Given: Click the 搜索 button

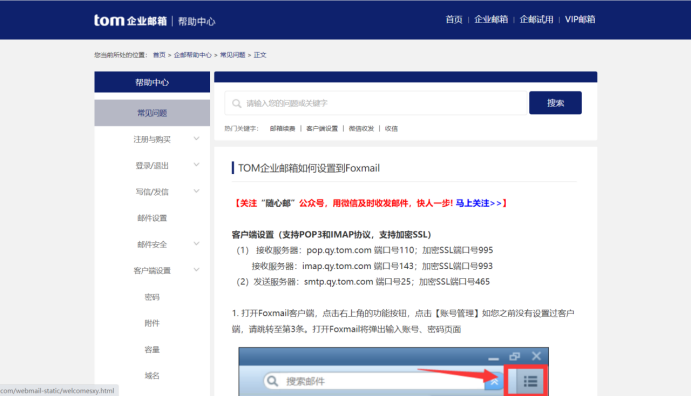Looking at the screenshot, I should 555,103.
